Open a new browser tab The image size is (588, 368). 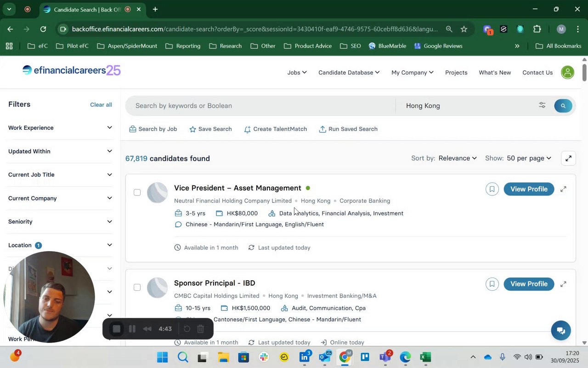(155, 9)
